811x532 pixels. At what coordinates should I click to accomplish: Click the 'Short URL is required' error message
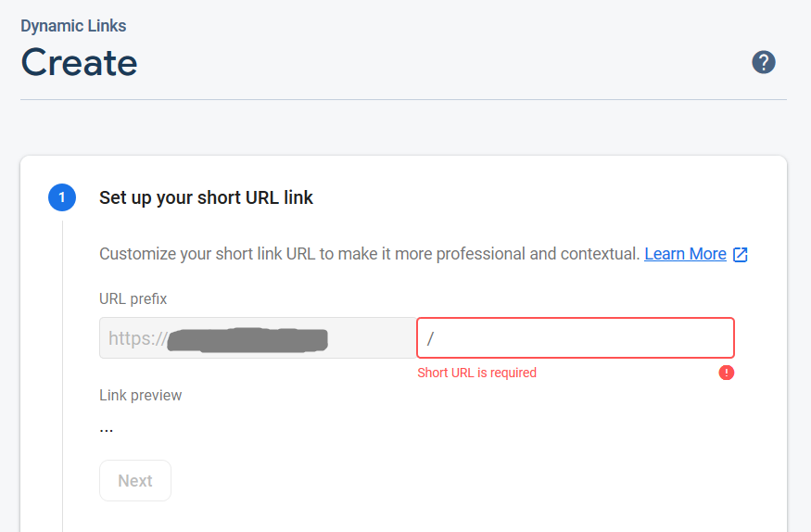point(476,373)
